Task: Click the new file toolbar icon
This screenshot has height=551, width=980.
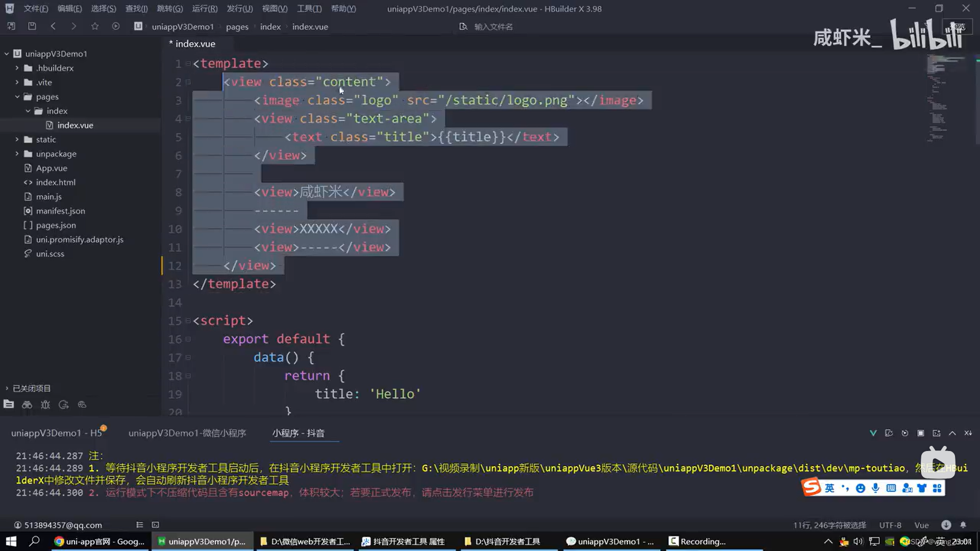Action: pyautogui.click(x=11, y=26)
